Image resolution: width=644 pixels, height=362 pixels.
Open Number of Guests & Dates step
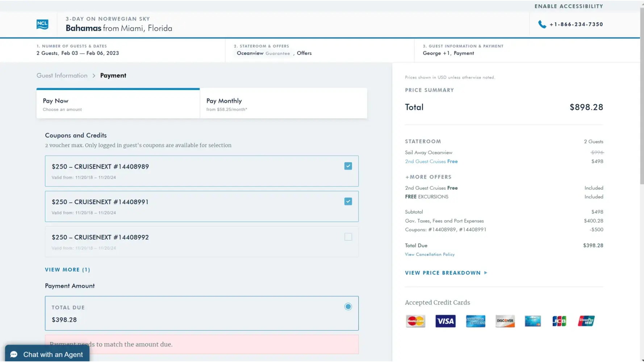[x=78, y=50]
